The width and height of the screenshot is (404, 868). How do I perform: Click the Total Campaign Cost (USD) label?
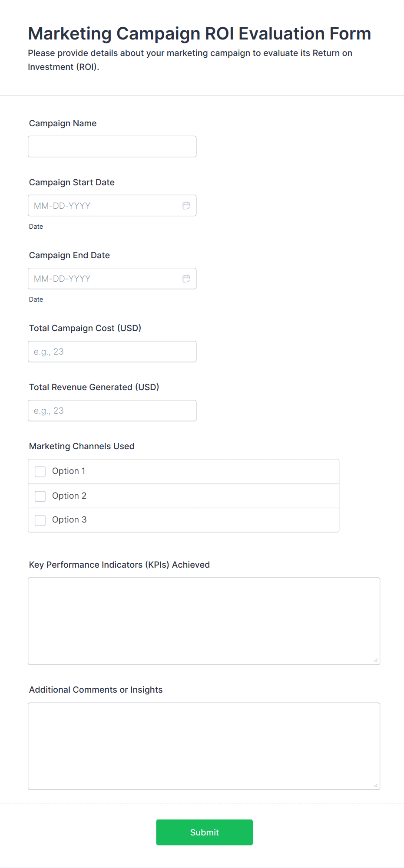[85, 328]
